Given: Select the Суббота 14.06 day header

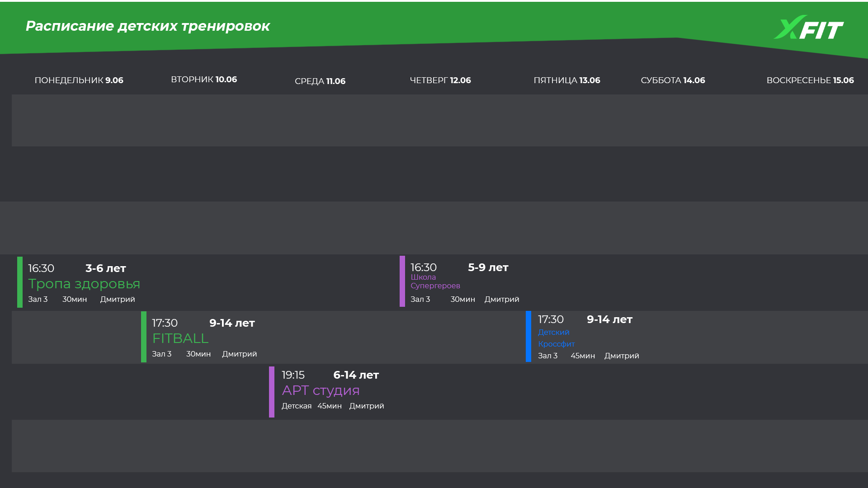Looking at the screenshot, I should point(673,80).
